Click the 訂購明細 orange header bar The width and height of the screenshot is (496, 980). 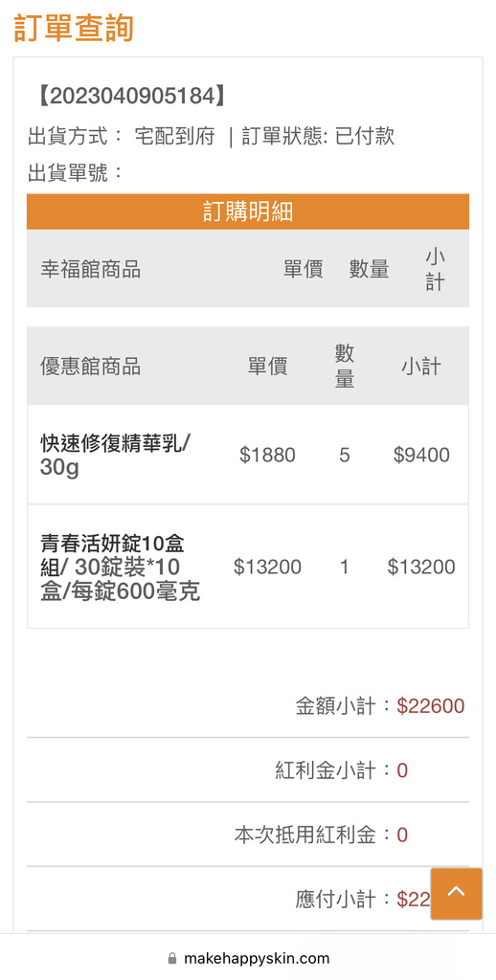248,212
